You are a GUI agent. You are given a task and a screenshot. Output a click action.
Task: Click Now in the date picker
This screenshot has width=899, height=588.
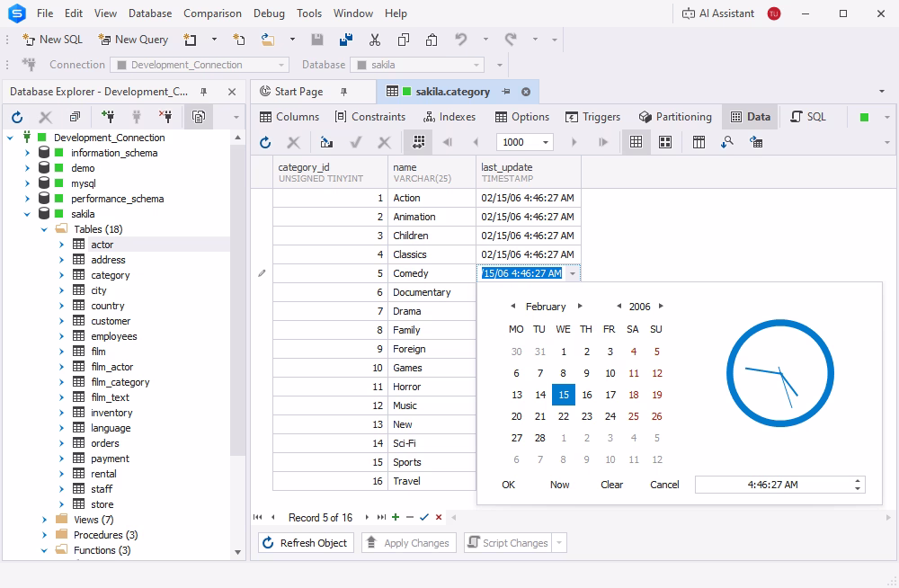point(559,485)
